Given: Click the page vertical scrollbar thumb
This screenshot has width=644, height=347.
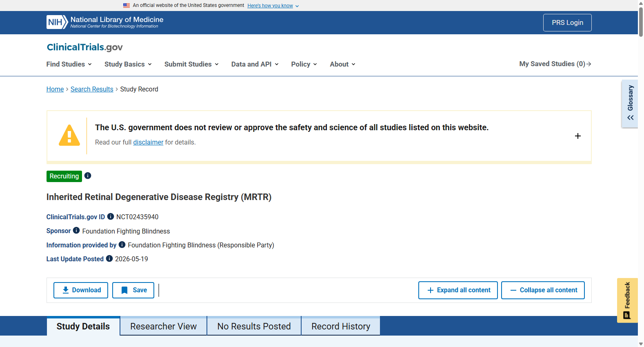Looking at the screenshot, I should [641, 22].
